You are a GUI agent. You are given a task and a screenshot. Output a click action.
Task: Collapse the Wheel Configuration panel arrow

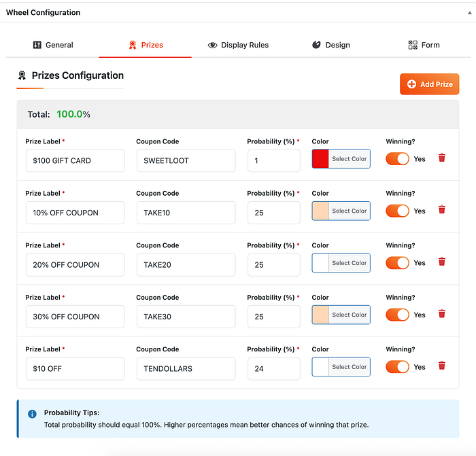click(x=469, y=13)
